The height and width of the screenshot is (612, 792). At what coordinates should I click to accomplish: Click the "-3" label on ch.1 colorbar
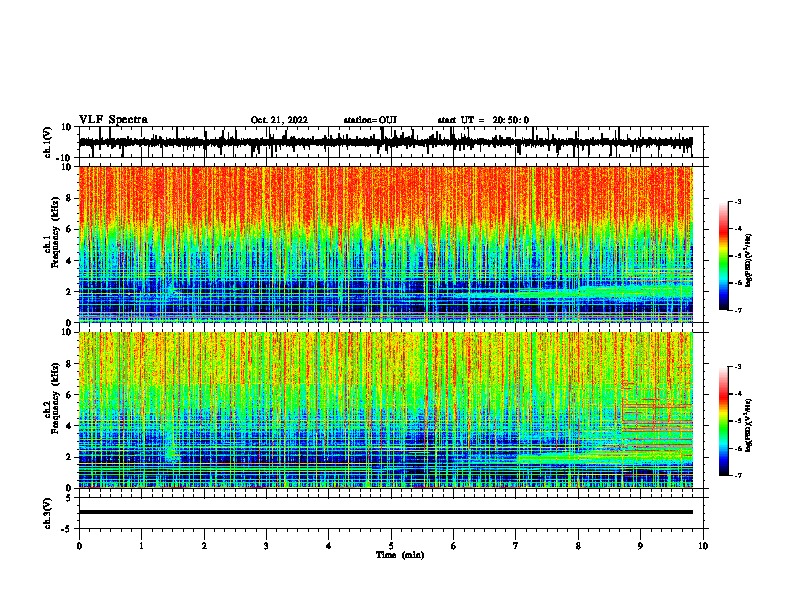tap(737, 201)
